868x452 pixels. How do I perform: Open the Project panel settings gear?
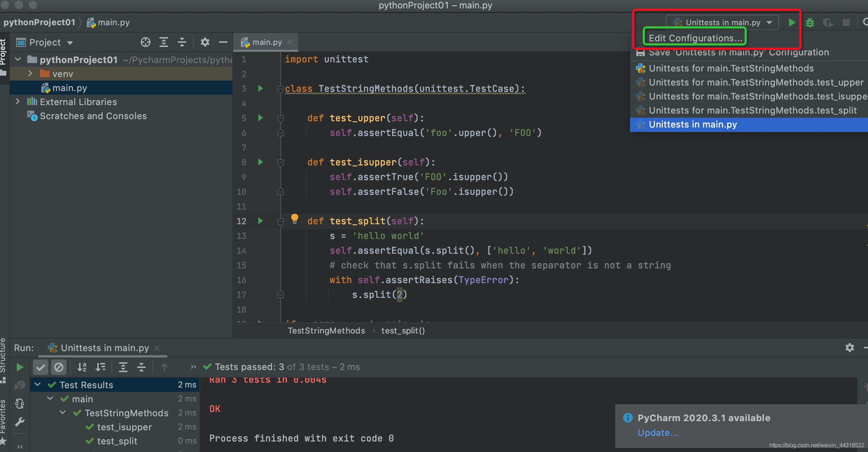point(205,42)
